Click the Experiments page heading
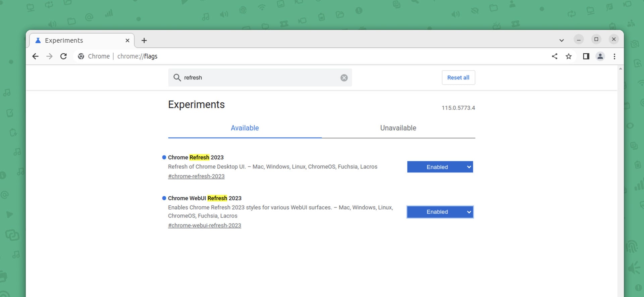 [196, 104]
